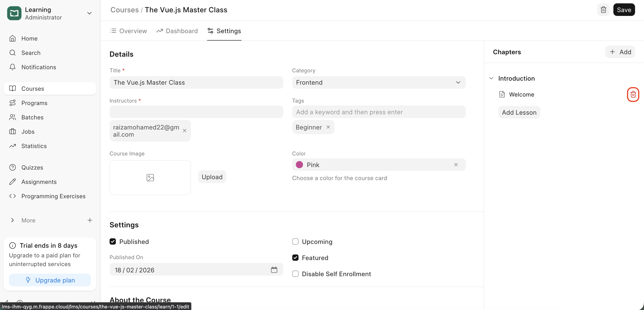644x310 pixels.
Task: Toggle the Disable Self Enrollment checkbox
Action: 295,274
